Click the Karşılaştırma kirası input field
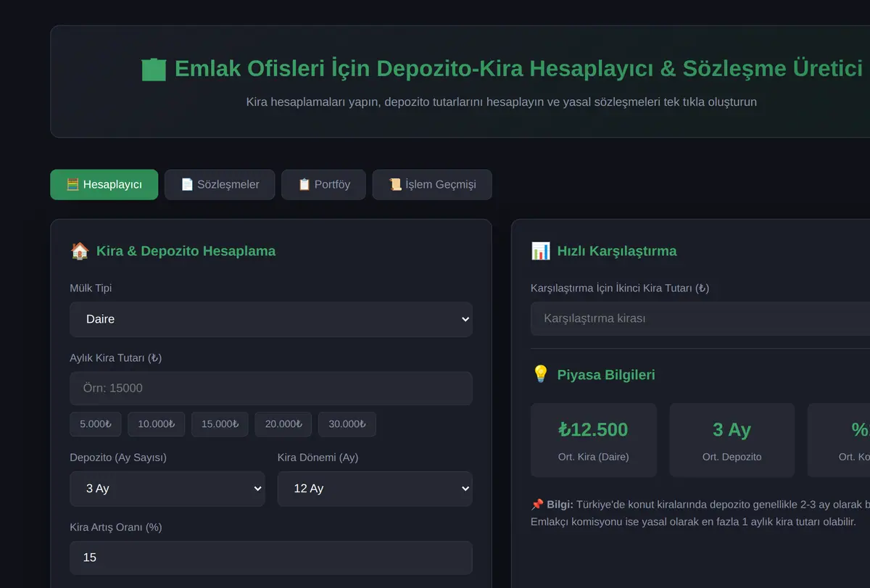The width and height of the screenshot is (870, 588). point(700,318)
